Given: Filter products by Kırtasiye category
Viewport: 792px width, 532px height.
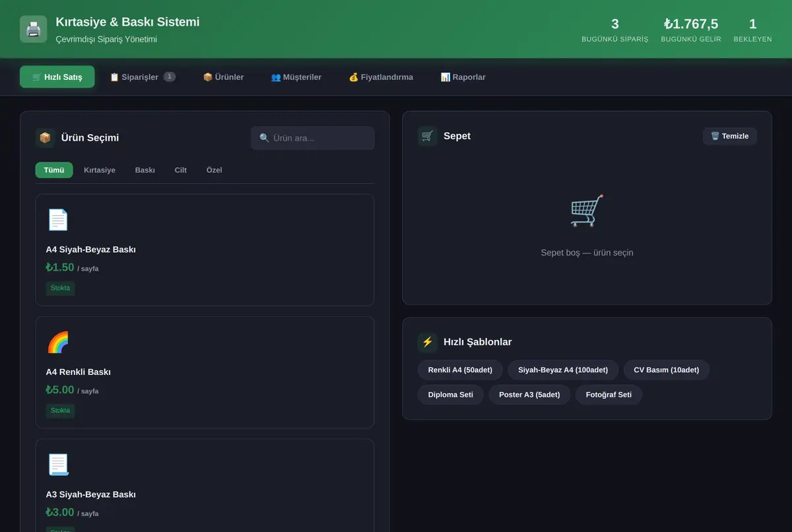Looking at the screenshot, I should [x=100, y=170].
